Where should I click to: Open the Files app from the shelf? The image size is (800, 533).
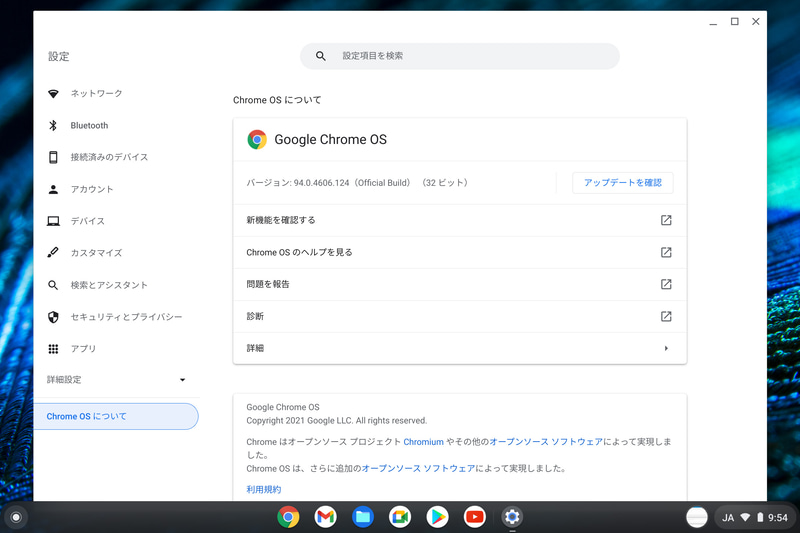click(x=363, y=517)
